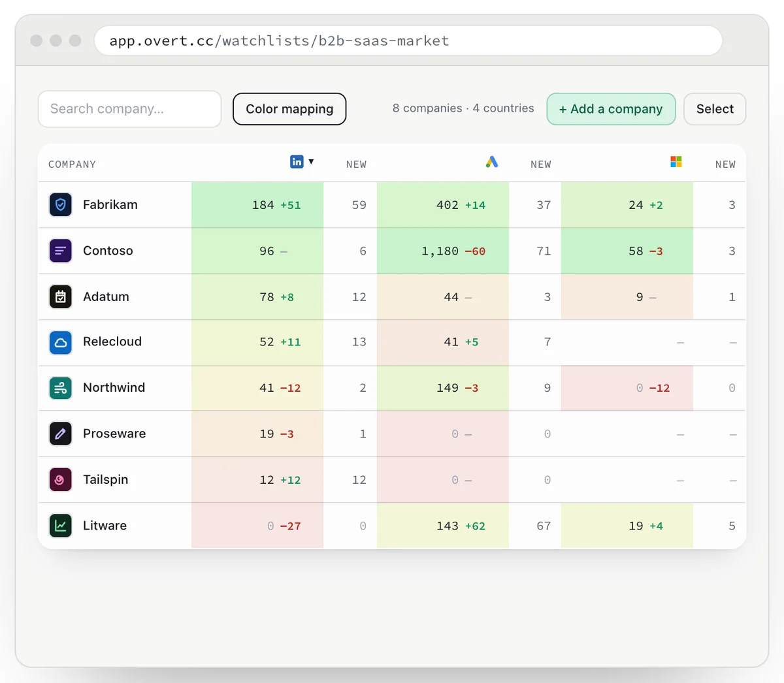Click Litware's 143 +62 cell
Screen dimensions: 784x683
443,526
